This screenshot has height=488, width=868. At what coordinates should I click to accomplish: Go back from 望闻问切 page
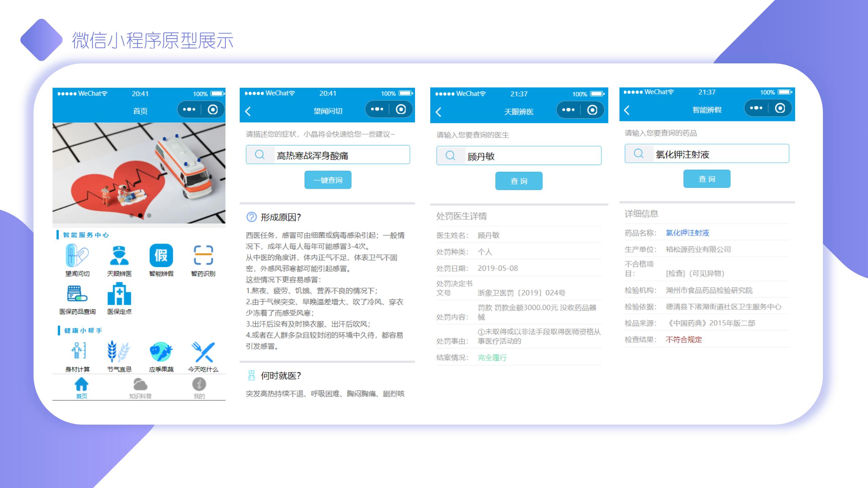click(248, 111)
